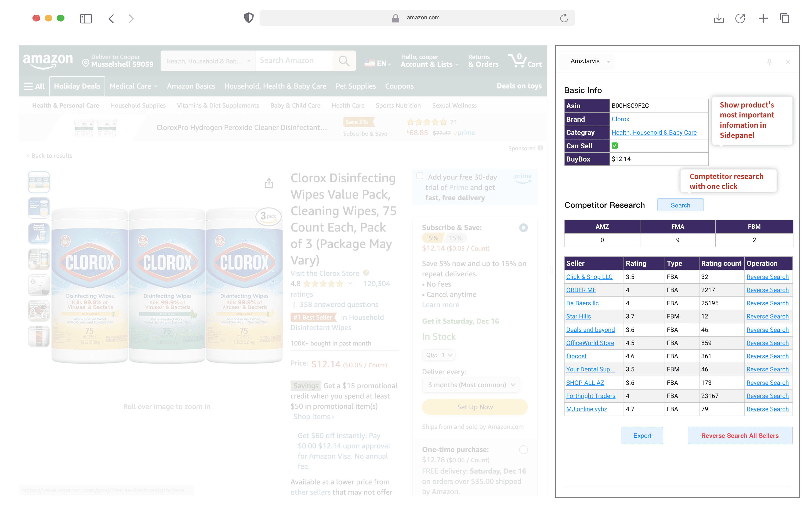
Task: Expand the AmzJarvis panel dropdown
Action: pyautogui.click(x=608, y=62)
